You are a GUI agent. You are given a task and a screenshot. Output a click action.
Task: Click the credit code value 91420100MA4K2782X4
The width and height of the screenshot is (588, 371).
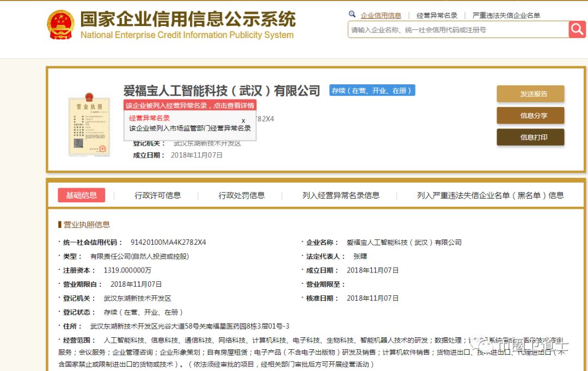pos(168,243)
